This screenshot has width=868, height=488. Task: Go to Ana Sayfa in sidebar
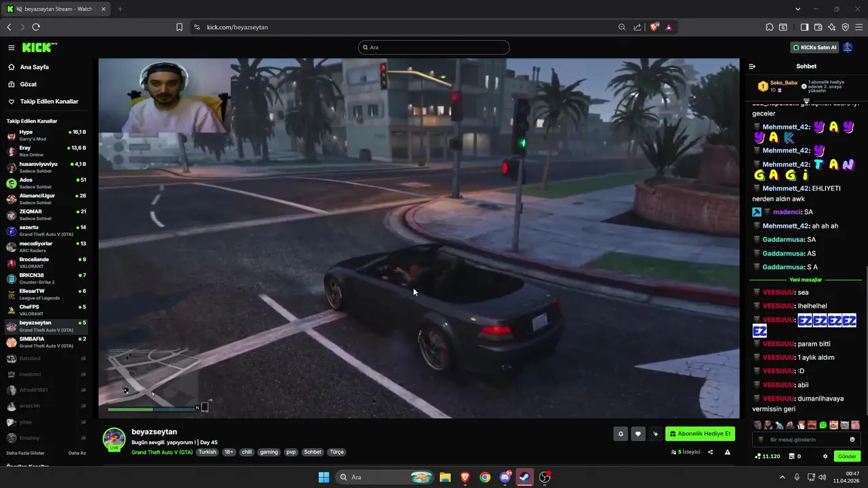34,67
